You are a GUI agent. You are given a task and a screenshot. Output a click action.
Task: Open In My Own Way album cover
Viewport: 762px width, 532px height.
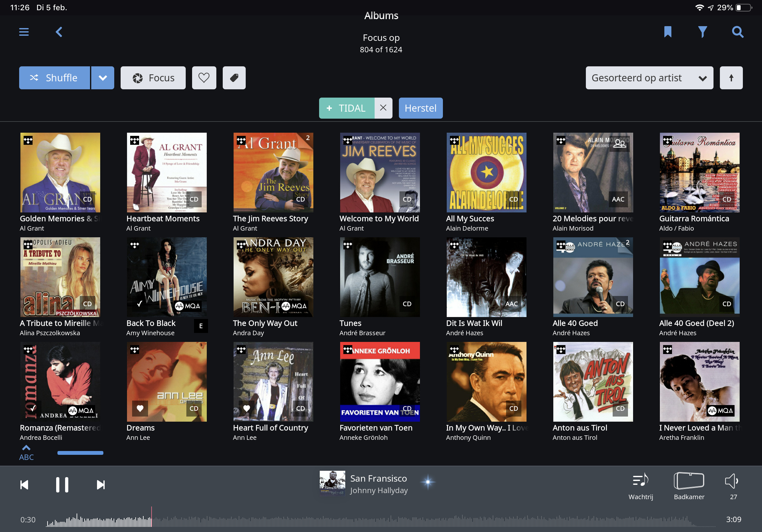[x=486, y=382]
